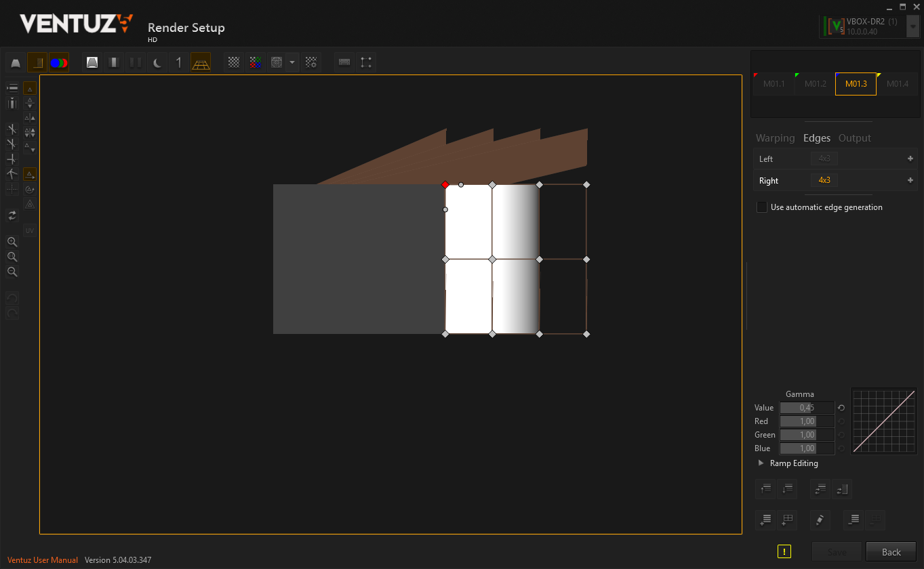The image size is (924, 569).
Task: Switch to the Output tab
Action: [854, 138]
